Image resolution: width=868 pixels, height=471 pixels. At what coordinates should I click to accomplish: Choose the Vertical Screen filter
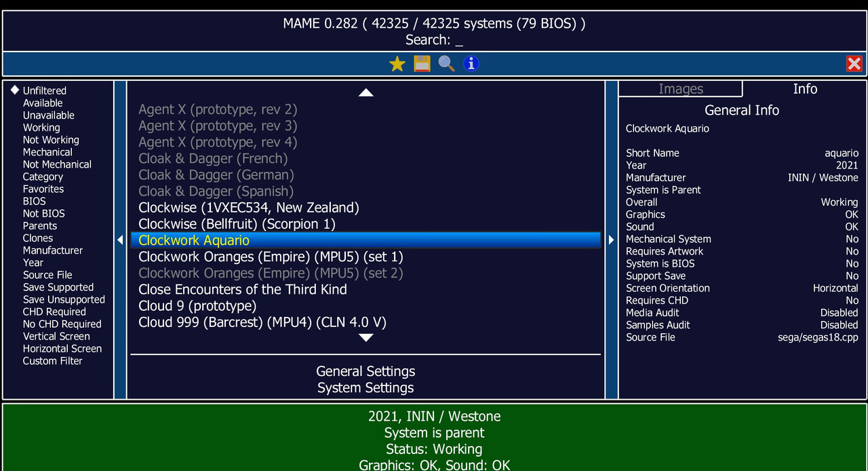56,336
